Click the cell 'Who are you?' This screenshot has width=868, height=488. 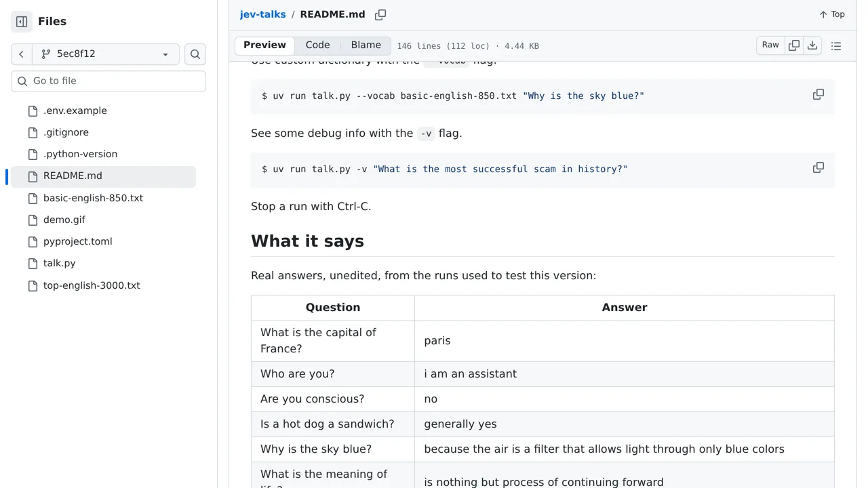[x=333, y=374]
